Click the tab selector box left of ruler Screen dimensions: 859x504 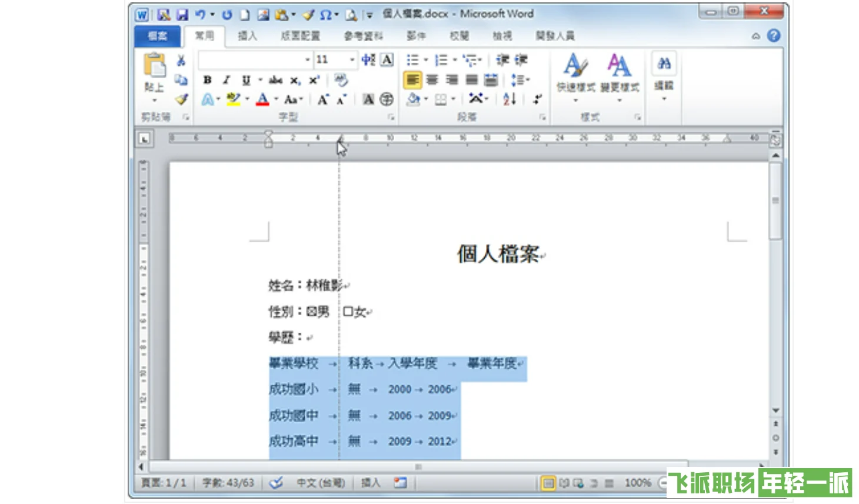[x=144, y=139]
